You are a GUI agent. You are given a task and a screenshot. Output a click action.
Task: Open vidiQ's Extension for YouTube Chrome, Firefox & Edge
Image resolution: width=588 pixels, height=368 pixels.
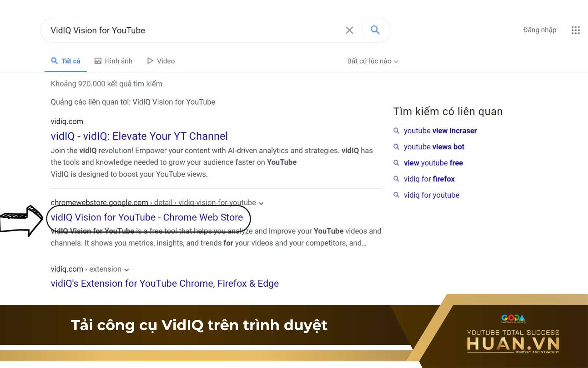click(x=165, y=283)
